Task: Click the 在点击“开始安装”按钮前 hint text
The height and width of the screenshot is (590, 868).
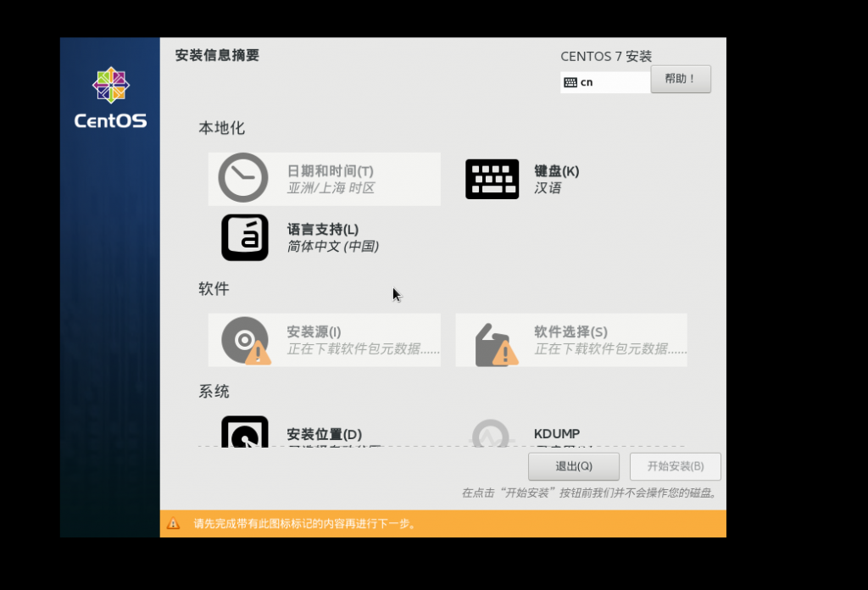Action: click(x=590, y=493)
